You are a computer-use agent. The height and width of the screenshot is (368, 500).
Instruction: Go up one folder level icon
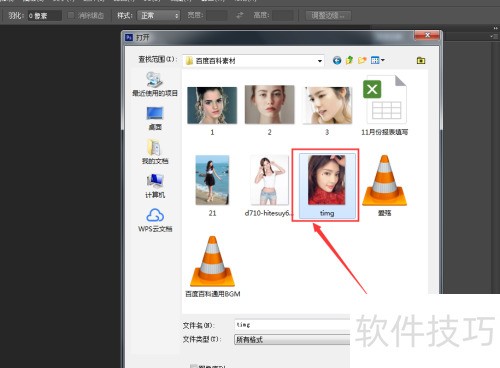(349, 60)
